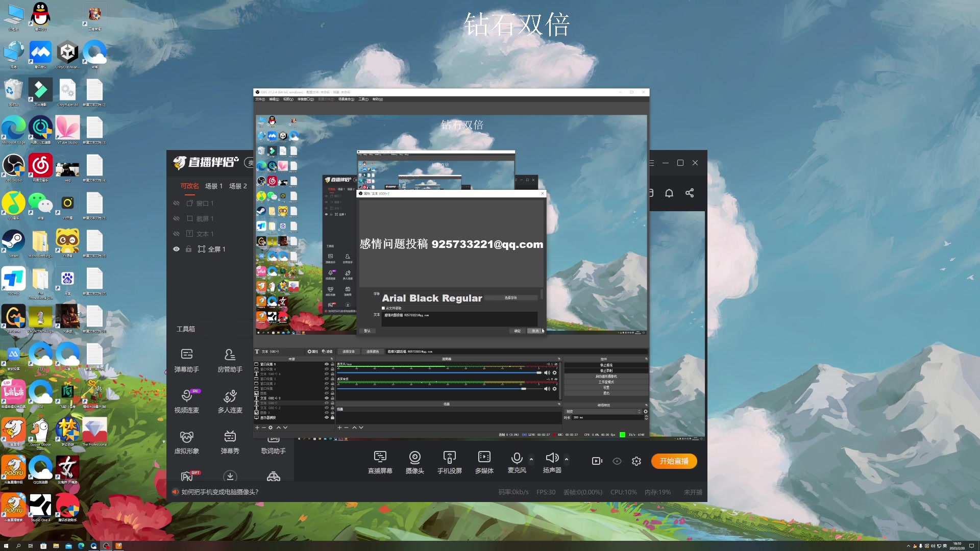Toggle visibility of 全屏1 layer
This screenshot has height=551, width=980.
pos(176,249)
